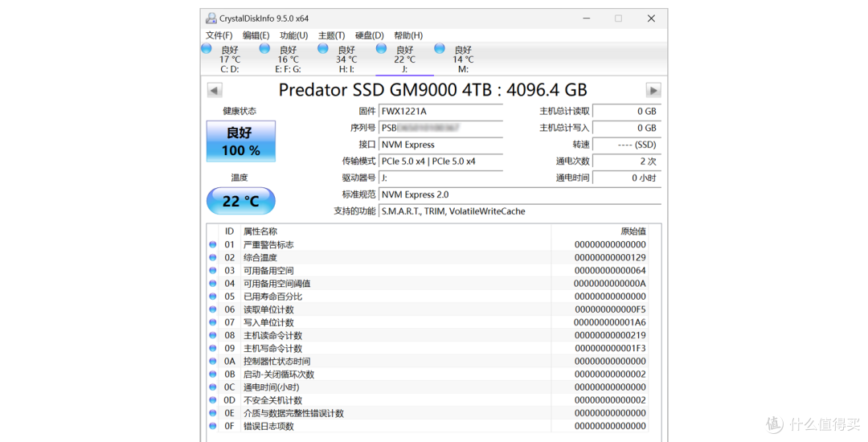Click the PCIe 5.0 x4 transfer mode field
Image resolution: width=868 pixels, height=442 pixels.
[441, 161]
